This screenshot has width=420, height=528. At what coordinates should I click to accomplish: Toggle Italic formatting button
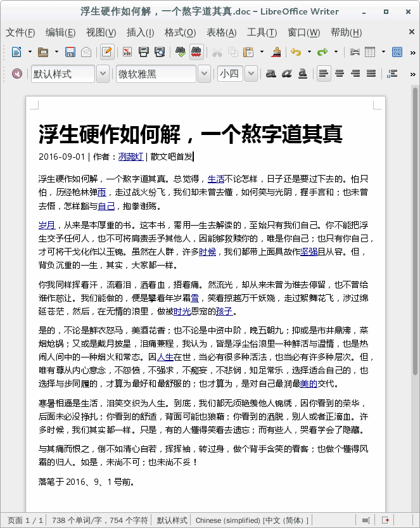287,74
